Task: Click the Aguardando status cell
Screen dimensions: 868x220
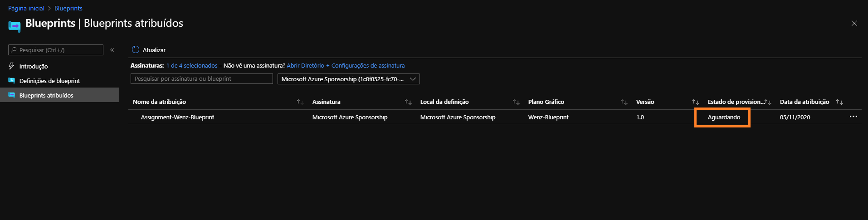Action: (724, 117)
